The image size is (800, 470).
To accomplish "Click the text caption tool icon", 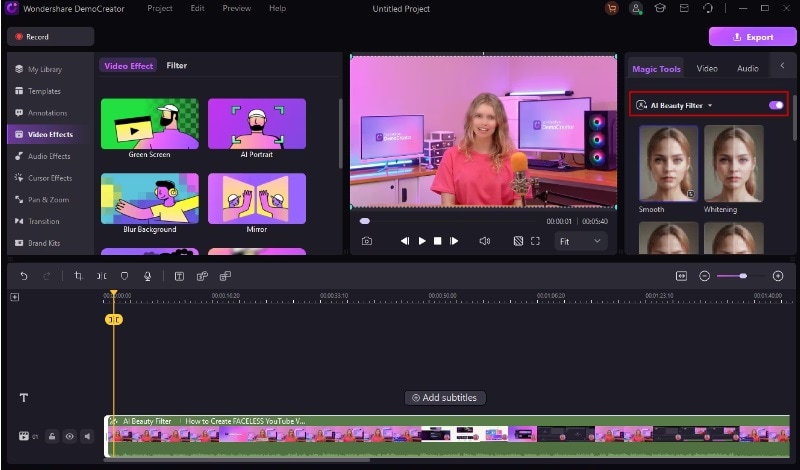I will 179,276.
